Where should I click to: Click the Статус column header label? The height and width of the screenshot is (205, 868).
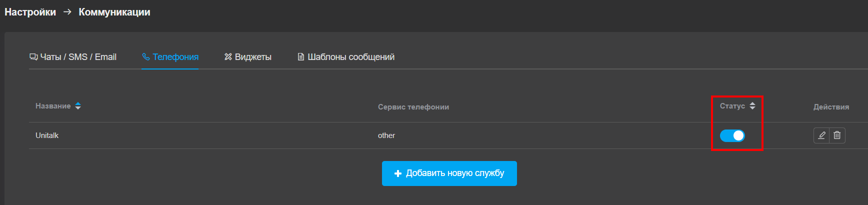point(732,106)
